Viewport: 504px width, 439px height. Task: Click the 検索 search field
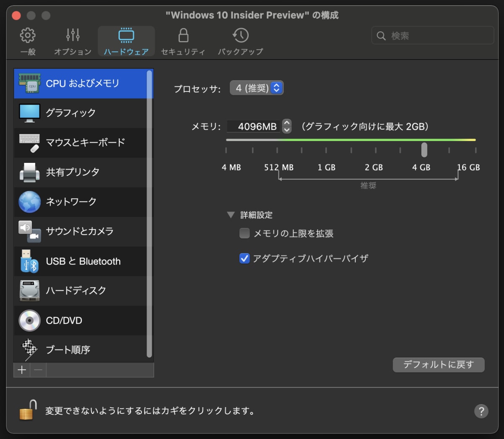tap(433, 36)
